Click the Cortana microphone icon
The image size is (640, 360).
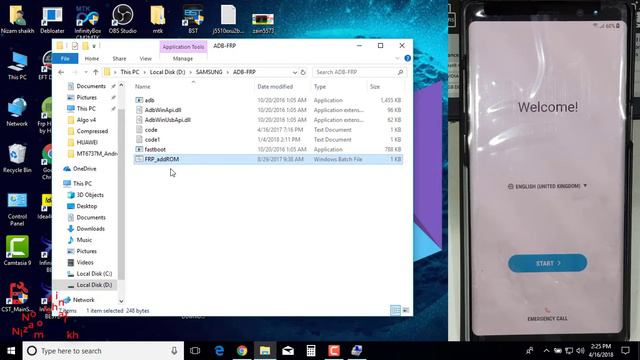click(x=174, y=351)
